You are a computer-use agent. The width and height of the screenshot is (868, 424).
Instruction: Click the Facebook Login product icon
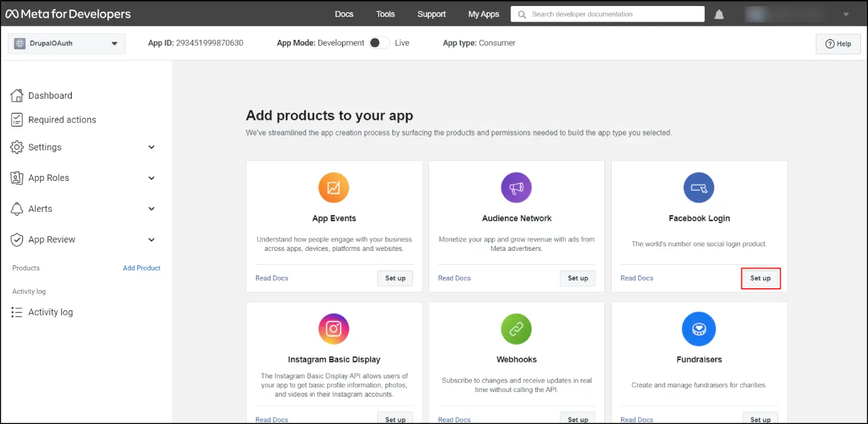click(699, 188)
